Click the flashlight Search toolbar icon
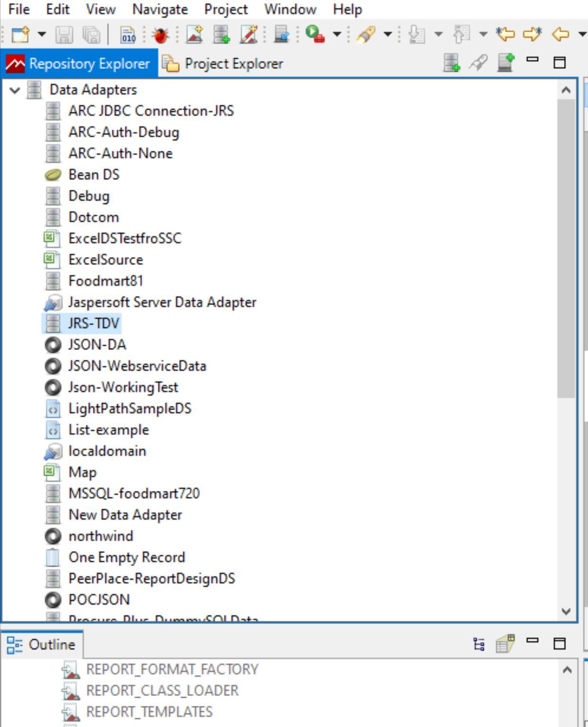The height and width of the screenshot is (727, 588). click(365, 34)
